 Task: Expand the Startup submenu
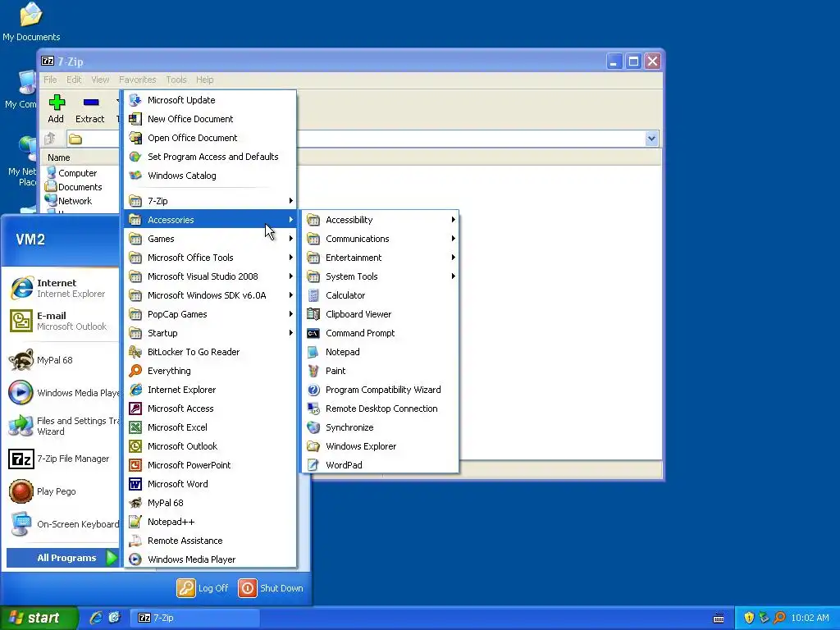click(x=210, y=333)
